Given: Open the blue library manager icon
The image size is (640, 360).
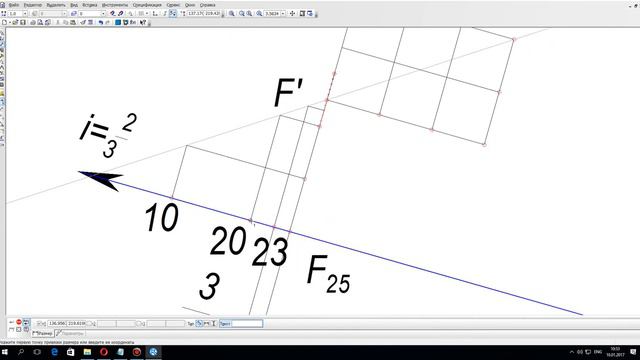Looking at the screenshot, I should (118, 22).
